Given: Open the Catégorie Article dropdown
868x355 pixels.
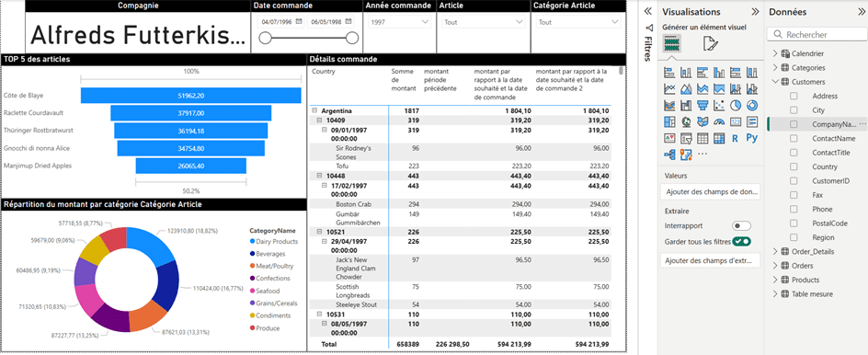Looking at the screenshot, I should (578, 22).
